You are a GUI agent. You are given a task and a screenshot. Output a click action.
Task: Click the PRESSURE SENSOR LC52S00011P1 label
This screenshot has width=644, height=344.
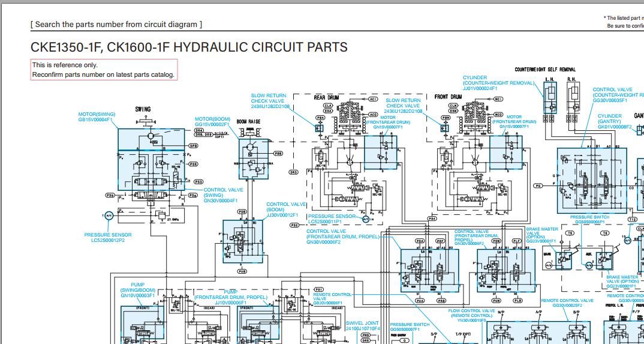tap(332, 219)
